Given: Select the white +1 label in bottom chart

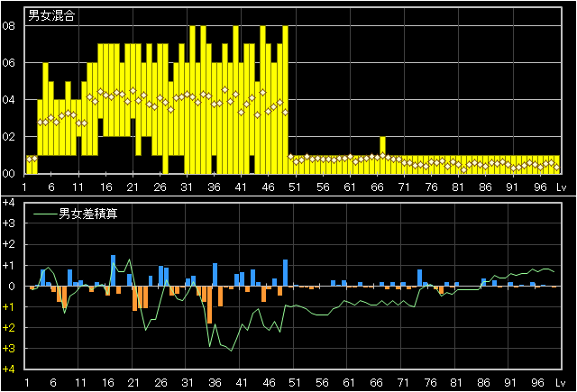Looking at the screenshot, I should (x=8, y=265).
